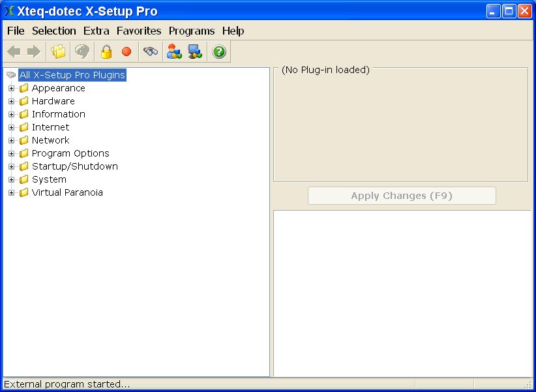Expand the Network tree node
Image resolution: width=536 pixels, height=392 pixels.
tap(11, 140)
